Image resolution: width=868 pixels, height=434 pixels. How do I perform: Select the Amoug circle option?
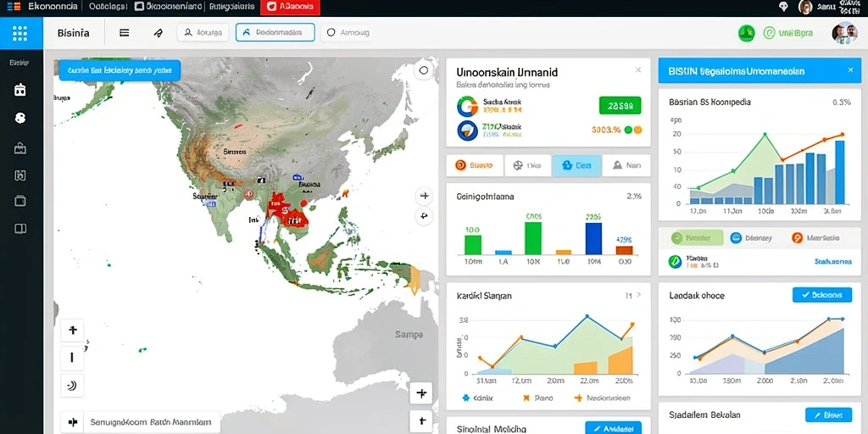point(348,33)
